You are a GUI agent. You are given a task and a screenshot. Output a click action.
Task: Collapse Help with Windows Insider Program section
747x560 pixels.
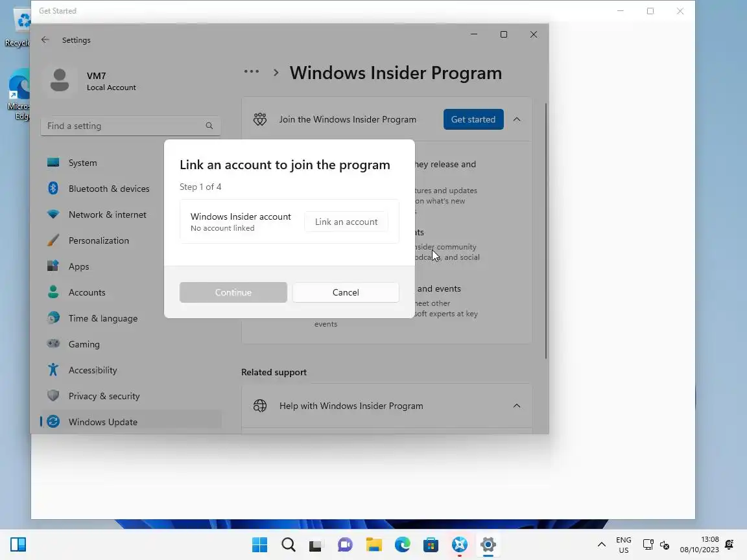coord(516,406)
